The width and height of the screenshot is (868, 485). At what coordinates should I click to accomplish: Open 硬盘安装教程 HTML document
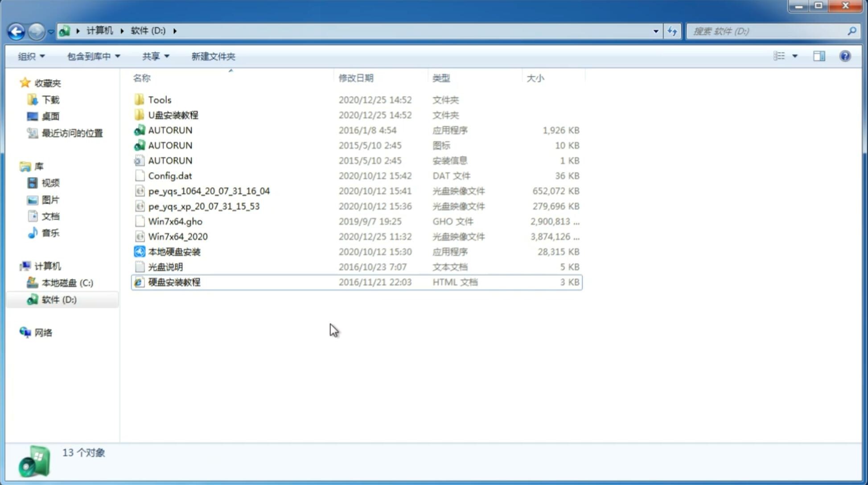(173, 282)
